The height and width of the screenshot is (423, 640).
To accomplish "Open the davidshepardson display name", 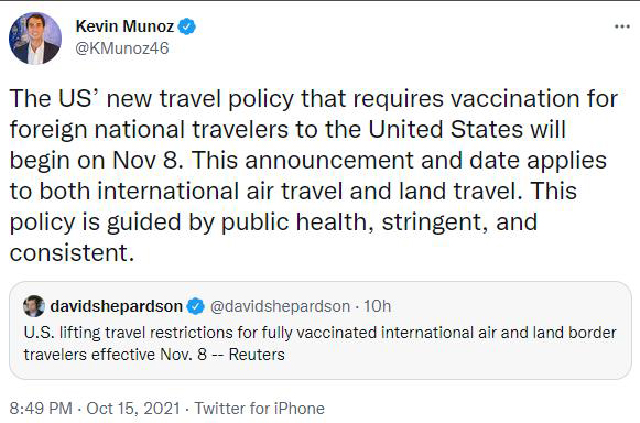I will coord(116,306).
